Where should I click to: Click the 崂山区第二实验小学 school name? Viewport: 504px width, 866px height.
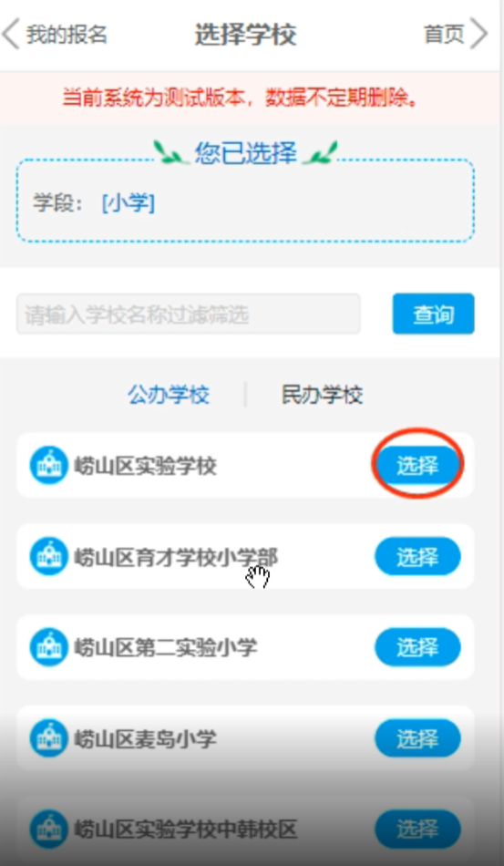point(166,647)
